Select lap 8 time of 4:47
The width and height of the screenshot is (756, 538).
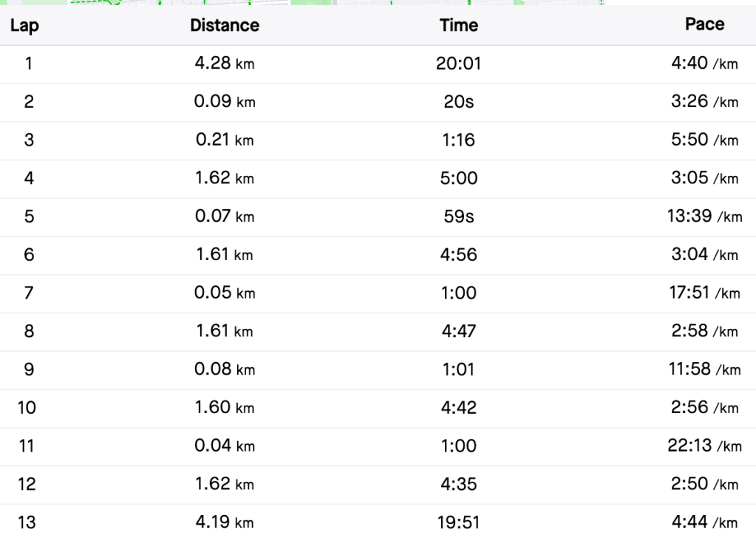click(x=458, y=332)
